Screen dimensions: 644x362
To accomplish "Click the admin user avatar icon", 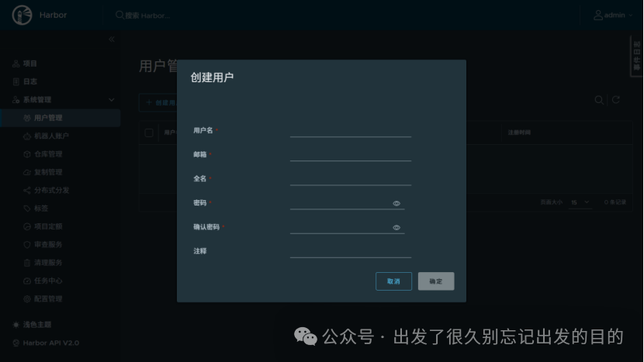I will tap(598, 16).
